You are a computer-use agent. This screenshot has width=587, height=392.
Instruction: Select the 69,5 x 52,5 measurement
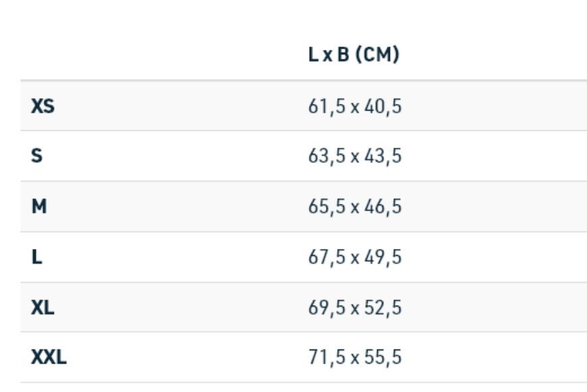coord(355,308)
